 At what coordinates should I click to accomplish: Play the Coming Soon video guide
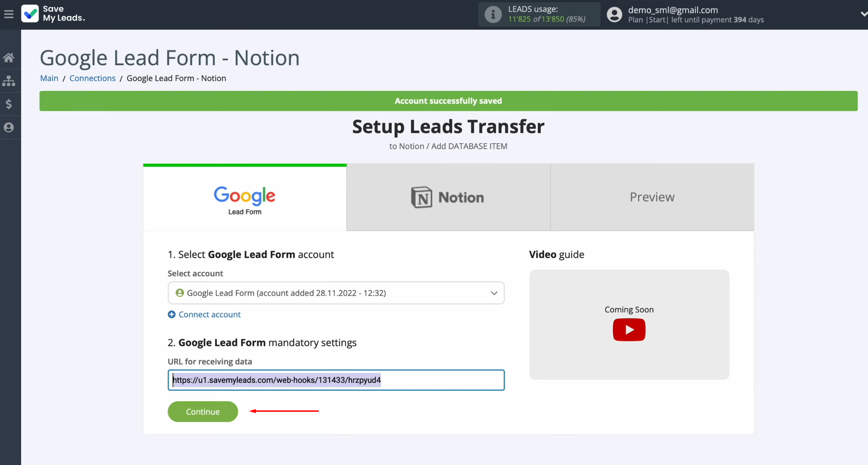pyautogui.click(x=629, y=330)
